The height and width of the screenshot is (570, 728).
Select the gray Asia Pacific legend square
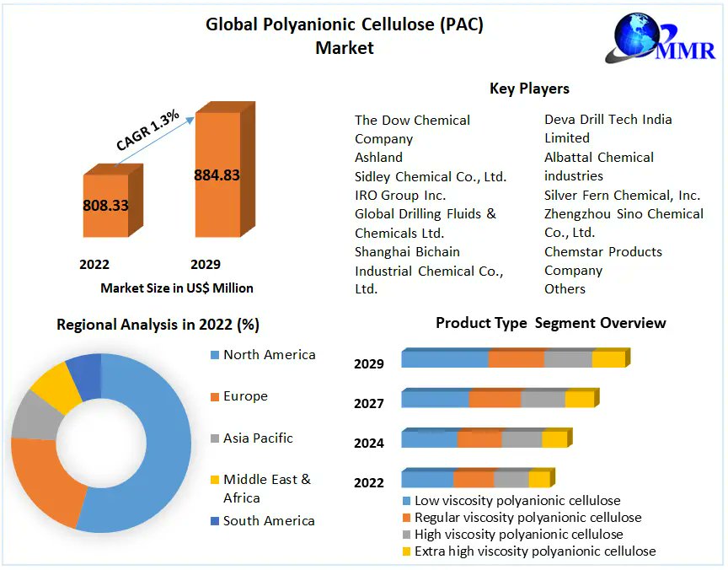click(214, 438)
